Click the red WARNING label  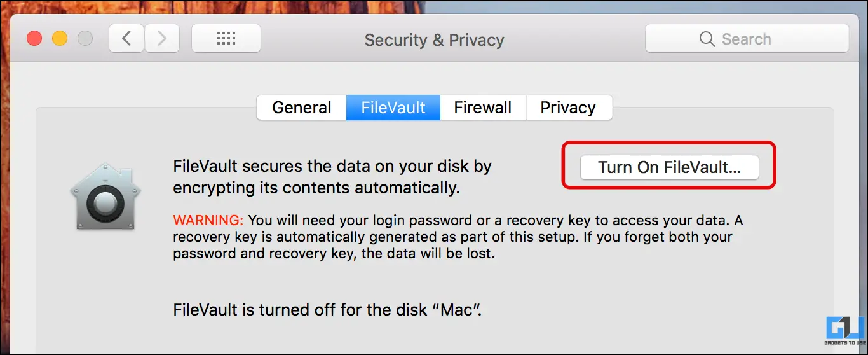point(208,221)
